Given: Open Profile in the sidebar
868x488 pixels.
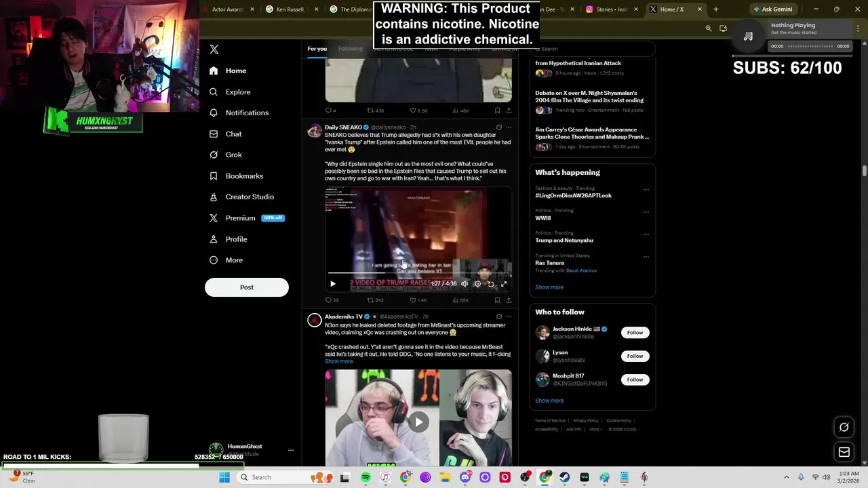Looking at the screenshot, I should pyautogui.click(x=228, y=239).
